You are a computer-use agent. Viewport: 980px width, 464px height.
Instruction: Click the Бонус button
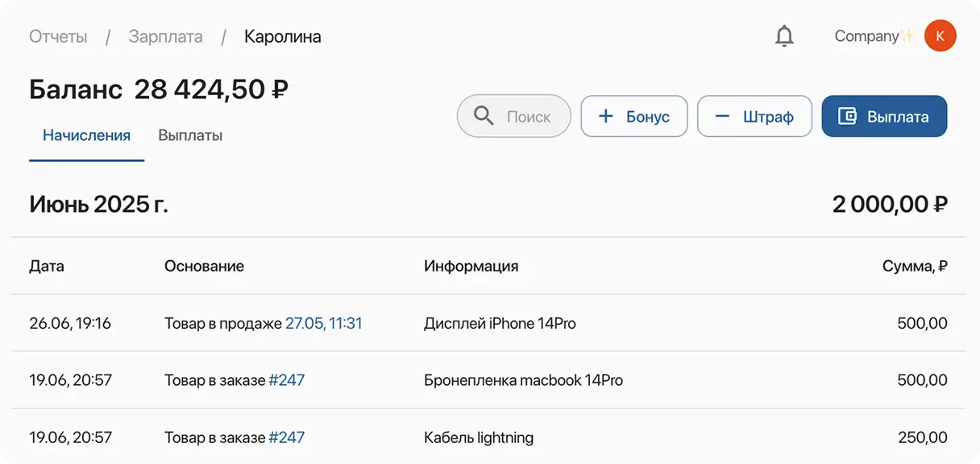634,116
